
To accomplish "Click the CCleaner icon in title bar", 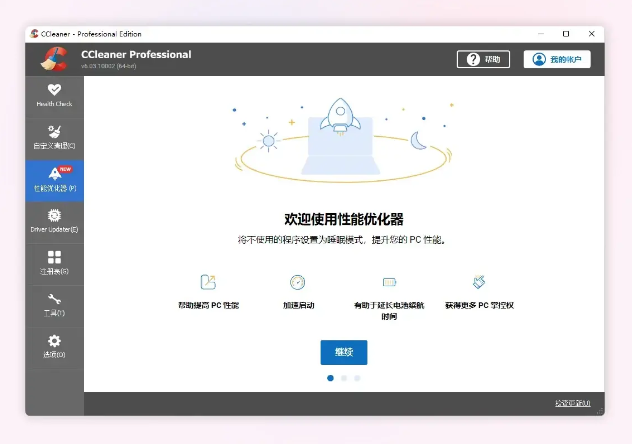I will point(34,34).
